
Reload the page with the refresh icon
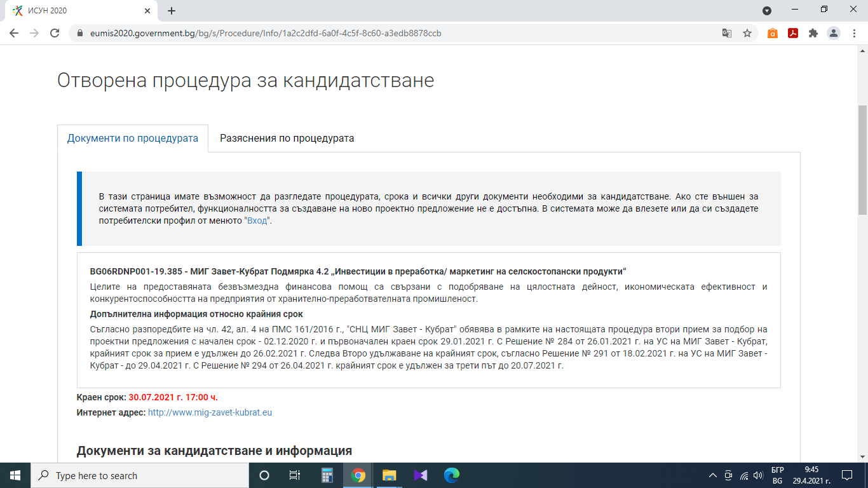coord(55,33)
